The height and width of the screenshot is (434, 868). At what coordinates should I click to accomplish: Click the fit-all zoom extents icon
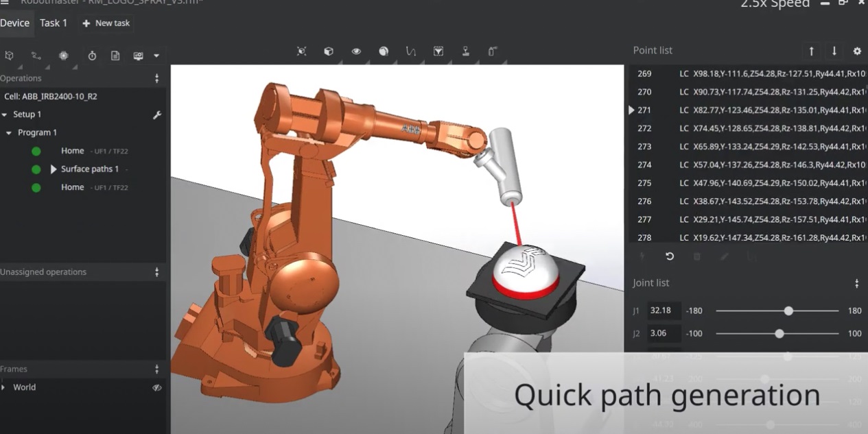click(x=301, y=51)
